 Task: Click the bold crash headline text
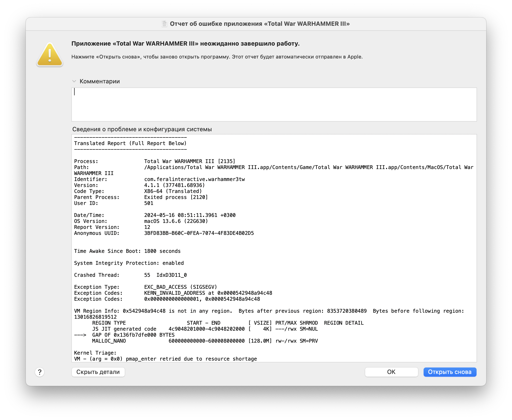click(x=185, y=44)
